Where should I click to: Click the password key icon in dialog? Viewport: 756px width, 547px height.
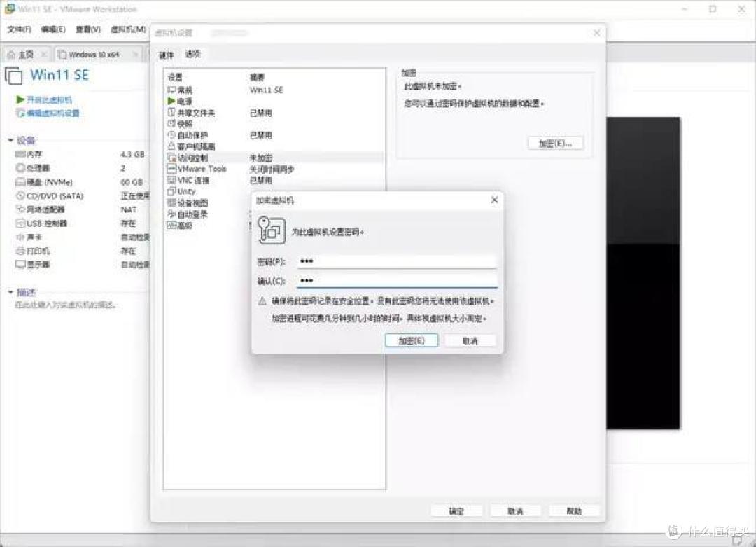coord(271,230)
